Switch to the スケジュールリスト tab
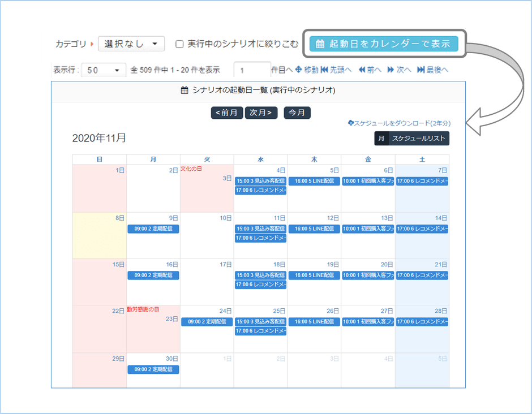This screenshot has height=414, width=532. [x=418, y=138]
